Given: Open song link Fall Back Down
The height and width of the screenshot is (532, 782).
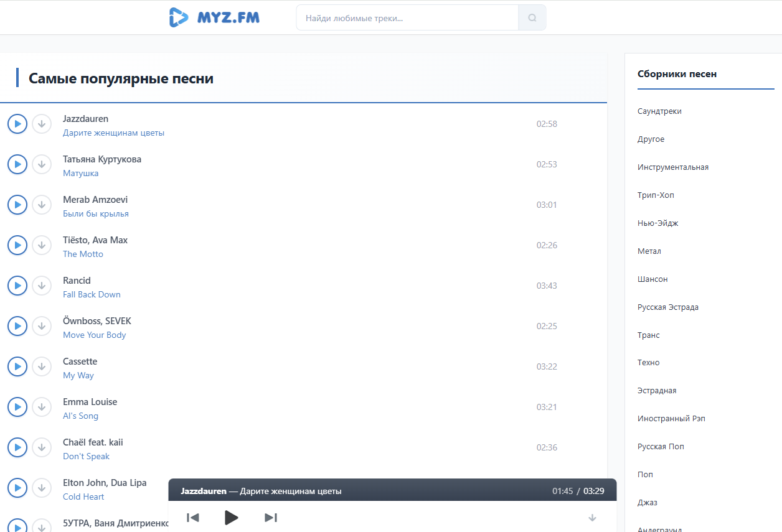Looking at the screenshot, I should [x=92, y=295].
